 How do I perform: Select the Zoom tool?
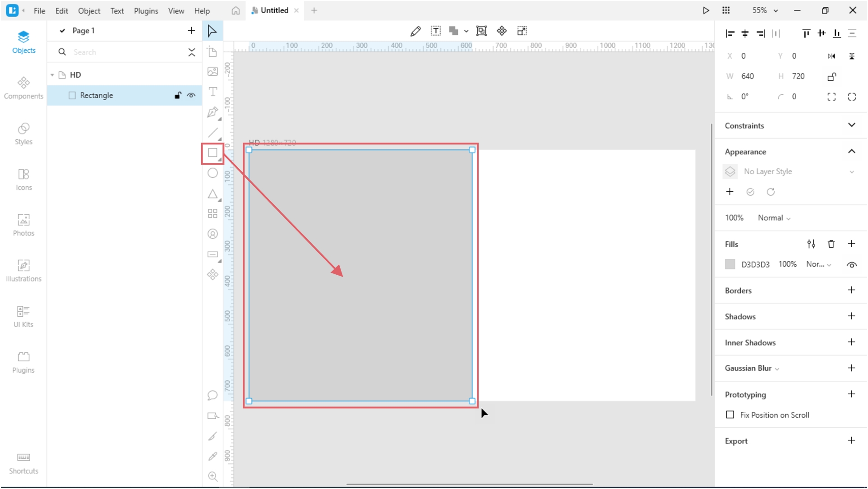click(x=212, y=477)
